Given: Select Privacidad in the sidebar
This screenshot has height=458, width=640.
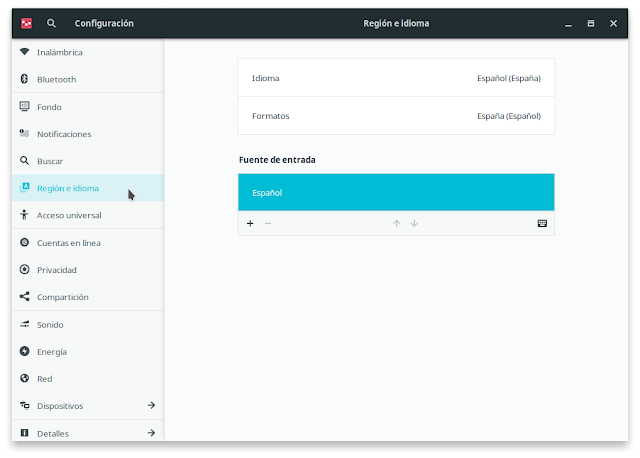Looking at the screenshot, I should [x=88, y=270].
